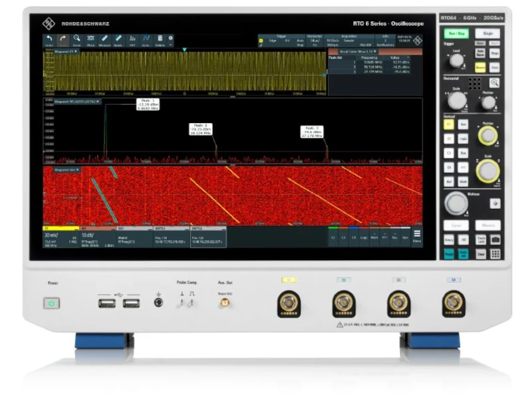The image size is (532, 399).
Task: Toggle channel C1 in the Vertical section
Action: point(449,124)
